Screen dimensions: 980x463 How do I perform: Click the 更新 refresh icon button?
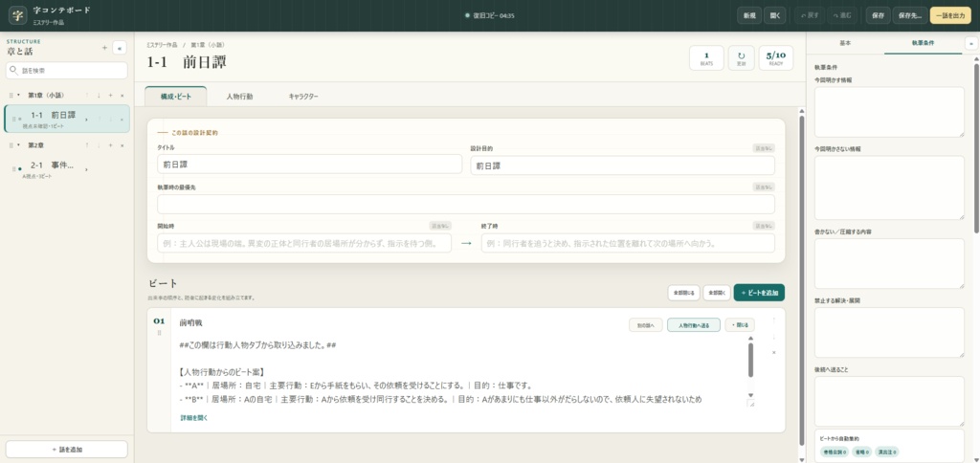tap(742, 57)
